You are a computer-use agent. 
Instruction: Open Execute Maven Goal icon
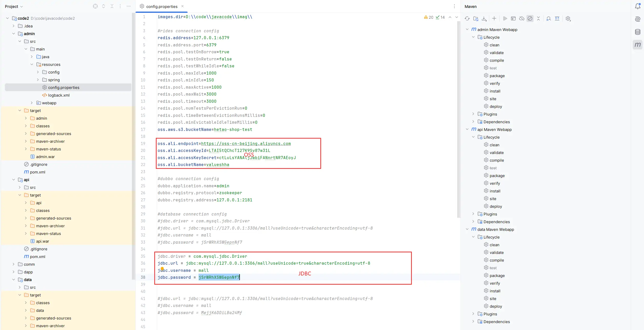coord(513,18)
